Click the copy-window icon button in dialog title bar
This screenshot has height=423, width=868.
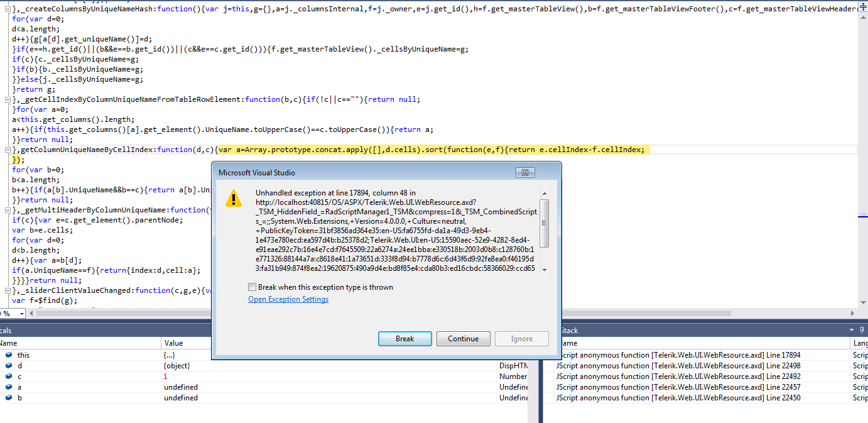tap(525, 172)
